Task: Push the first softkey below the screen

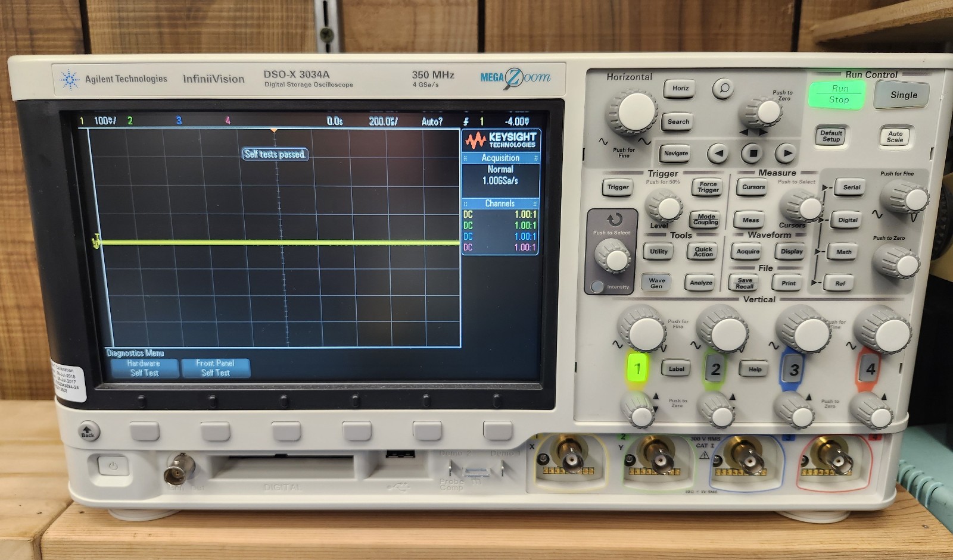Action: [x=145, y=431]
